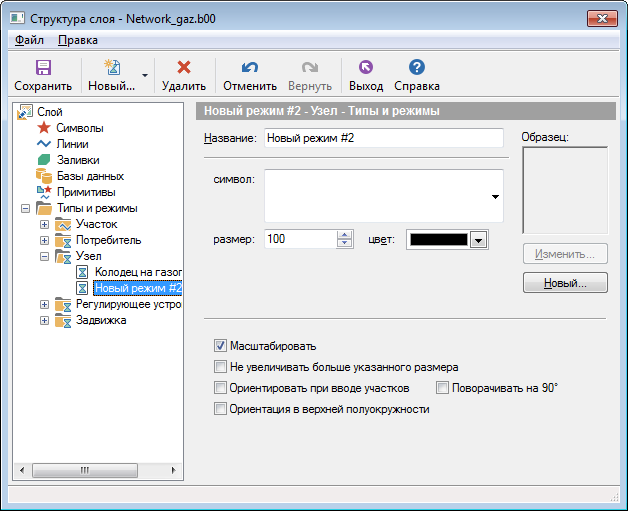Image resolution: width=628 pixels, height=511 pixels.
Task: Open the символ dropdown list
Action: 495,197
